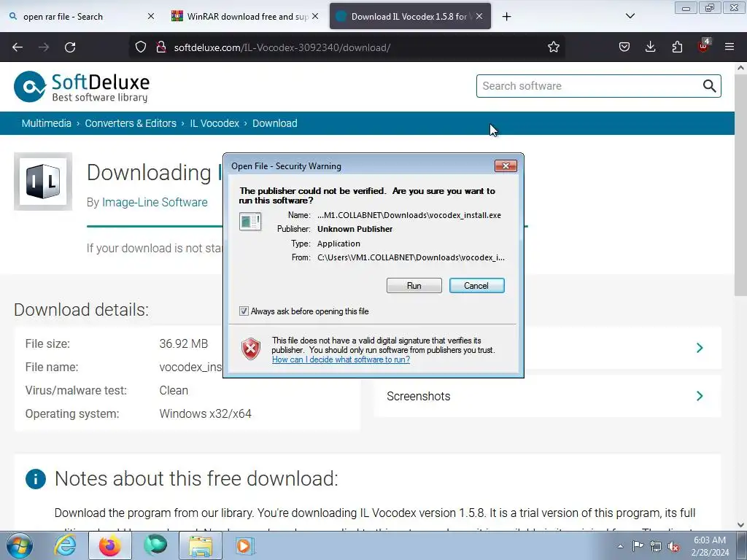
Task: Open the Action Center flag icon
Action: click(x=638, y=546)
